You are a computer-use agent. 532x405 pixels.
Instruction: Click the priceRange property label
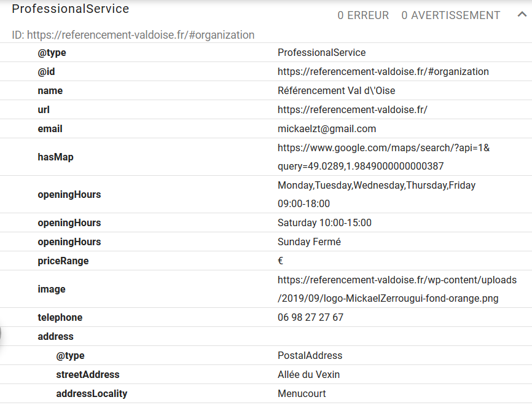63,261
